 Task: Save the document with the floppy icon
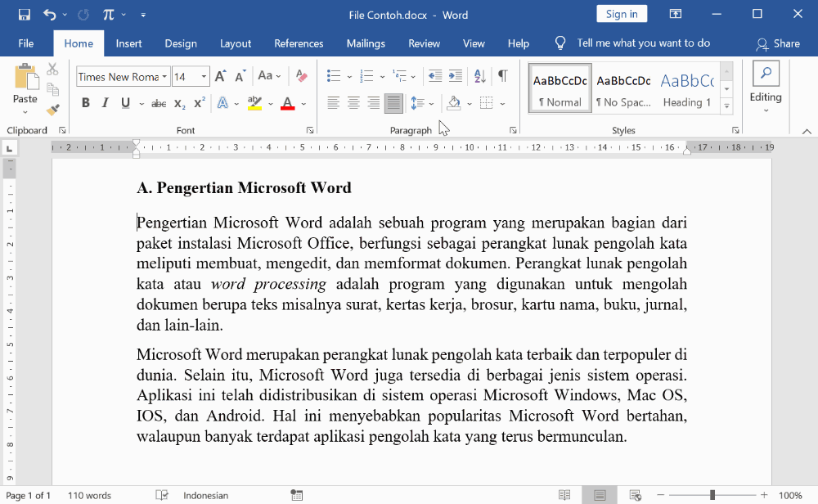pos(24,15)
